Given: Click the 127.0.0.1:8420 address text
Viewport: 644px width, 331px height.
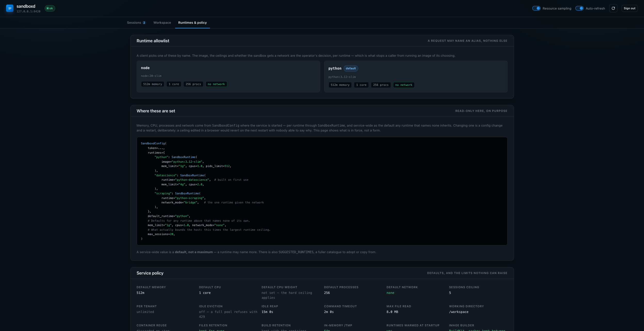Looking at the screenshot, I should [x=28, y=11].
